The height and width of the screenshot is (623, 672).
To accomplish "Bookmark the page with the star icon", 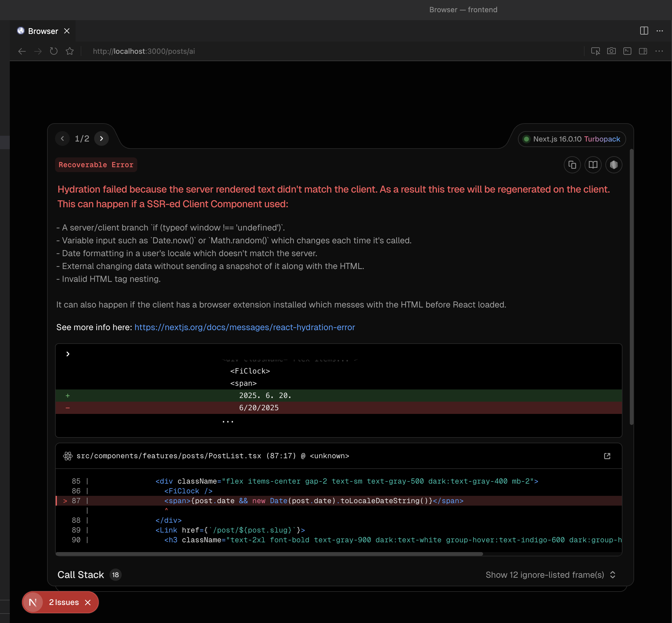I will tap(70, 51).
